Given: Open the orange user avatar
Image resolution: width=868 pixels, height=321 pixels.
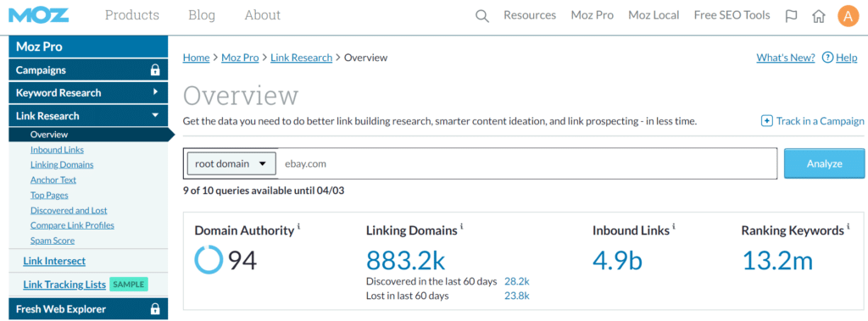Looking at the screenshot, I should [x=848, y=15].
